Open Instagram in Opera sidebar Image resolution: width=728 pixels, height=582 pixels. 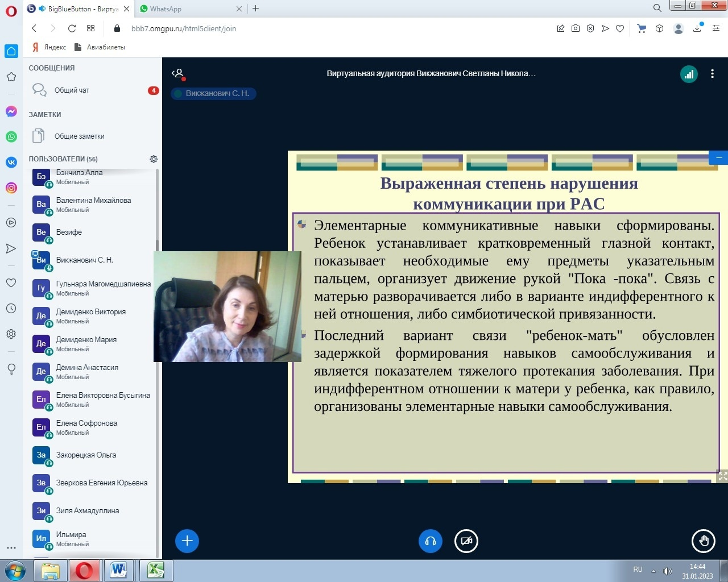pyautogui.click(x=11, y=188)
